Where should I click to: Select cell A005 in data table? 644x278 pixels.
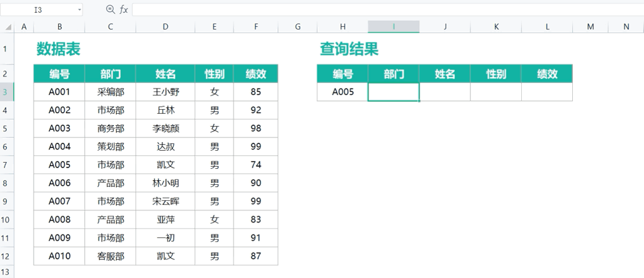(60, 165)
